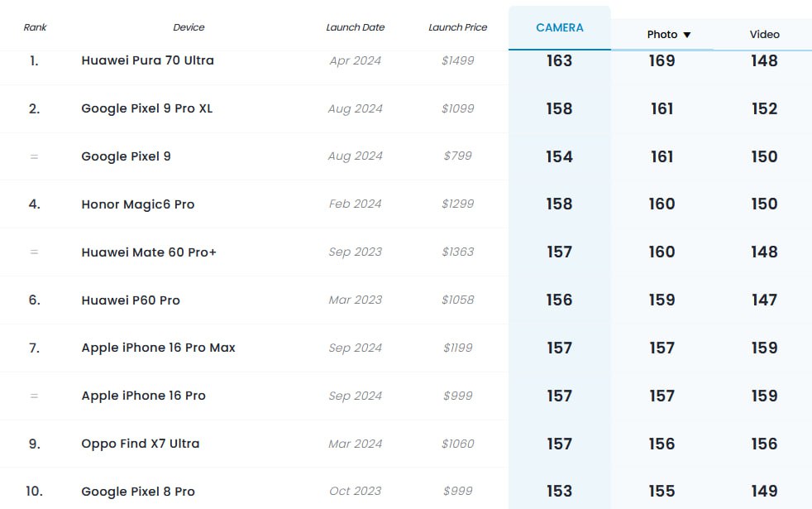Open Honor Magic6 Pro device link
The height and width of the screenshot is (509, 812).
click(138, 204)
